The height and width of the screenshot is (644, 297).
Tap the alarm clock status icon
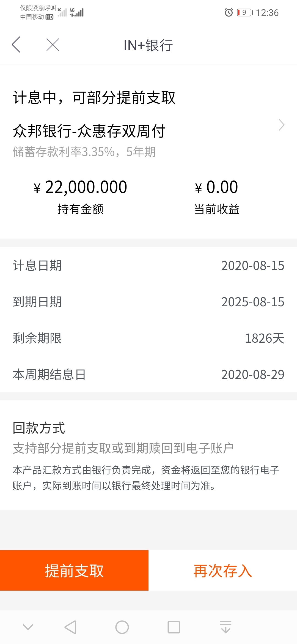229,12
